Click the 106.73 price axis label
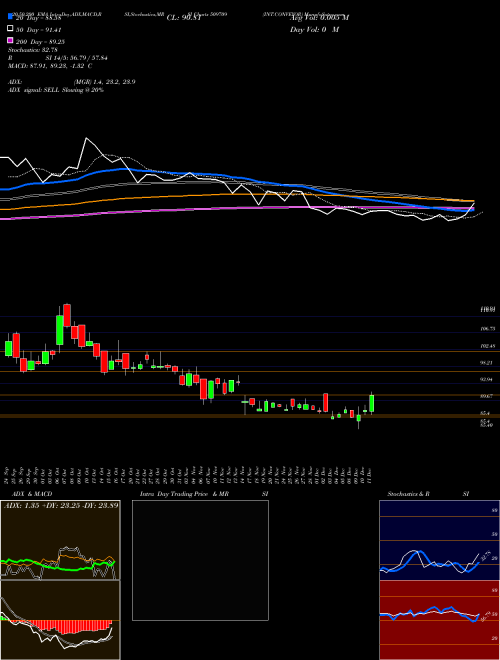The height and width of the screenshot is (660, 500). tap(487, 329)
